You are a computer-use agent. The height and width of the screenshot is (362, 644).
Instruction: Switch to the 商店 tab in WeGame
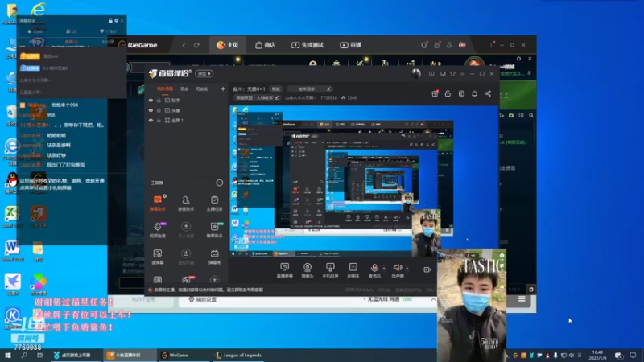coord(265,45)
